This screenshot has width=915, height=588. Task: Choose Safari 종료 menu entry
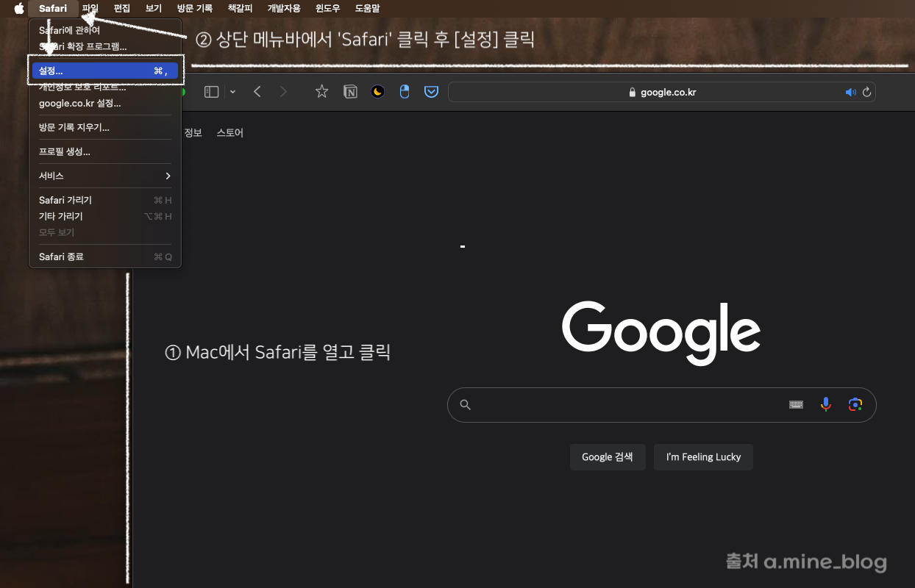104,257
